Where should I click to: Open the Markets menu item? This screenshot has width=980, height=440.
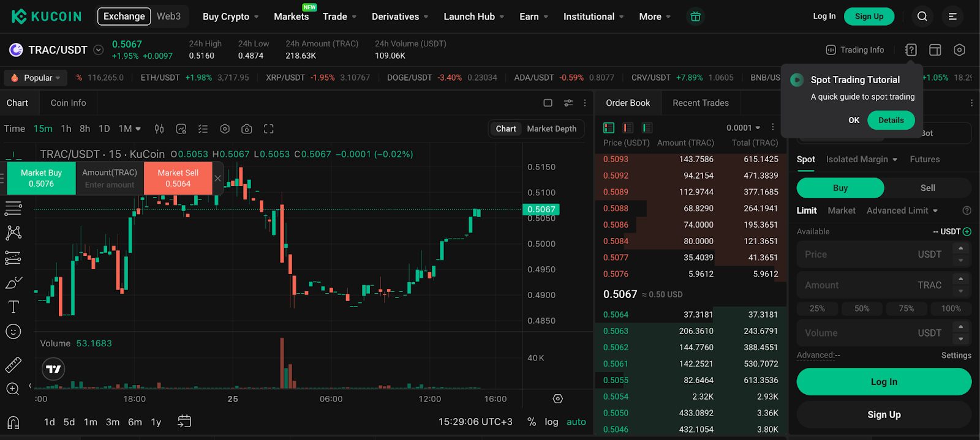tap(291, 17)
